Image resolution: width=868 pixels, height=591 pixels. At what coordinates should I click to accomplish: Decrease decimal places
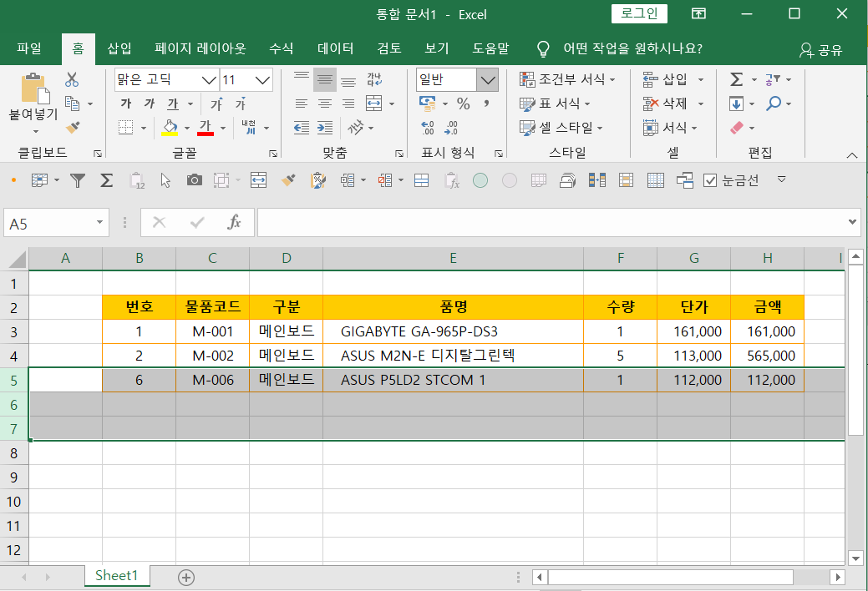[x=451, y=128]
